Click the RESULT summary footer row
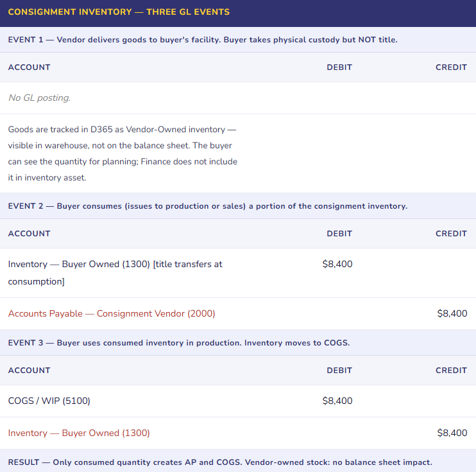This screenshot has height=472, width=476. pyautogui.click(x=220, y=462)
